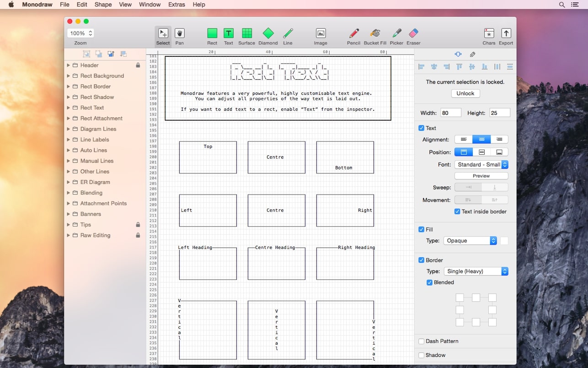Screen dimensions: 588x368
Task: Switch to the Eraser tool
Action: (413, 34)
